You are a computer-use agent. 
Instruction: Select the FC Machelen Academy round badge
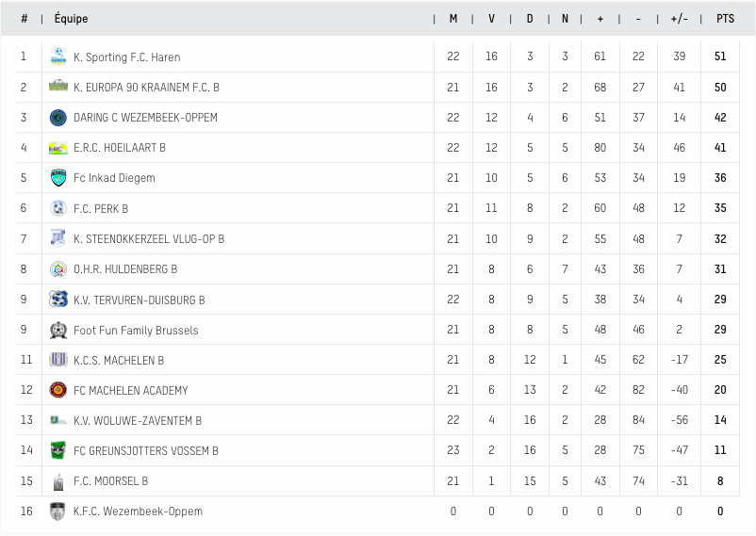(x=58, y=390)
